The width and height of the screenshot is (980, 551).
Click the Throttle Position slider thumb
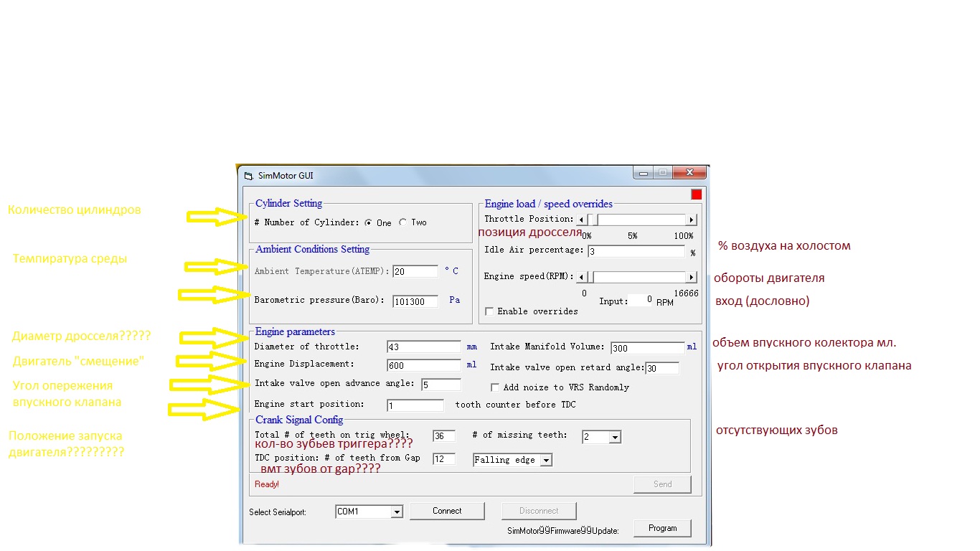pos(594,220)
